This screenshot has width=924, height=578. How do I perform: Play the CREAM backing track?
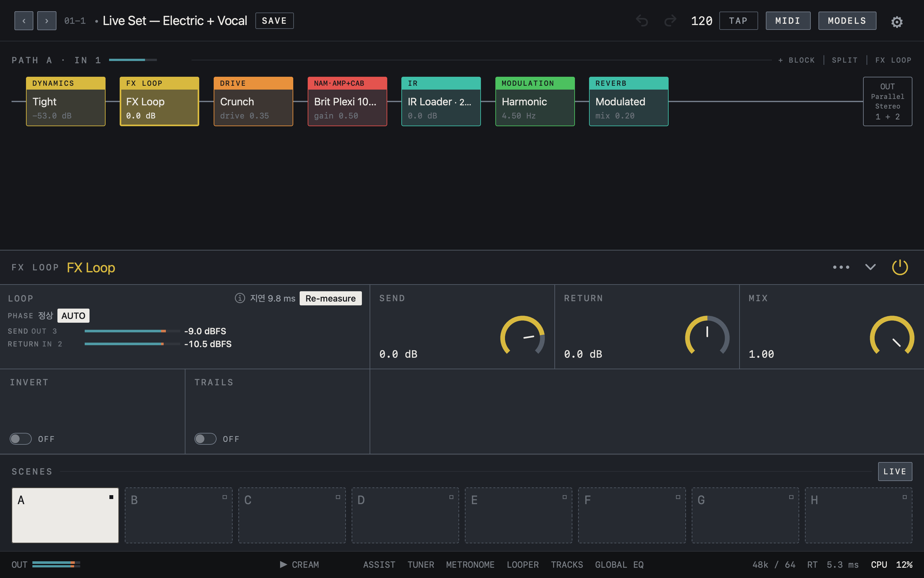coord(299,565)
